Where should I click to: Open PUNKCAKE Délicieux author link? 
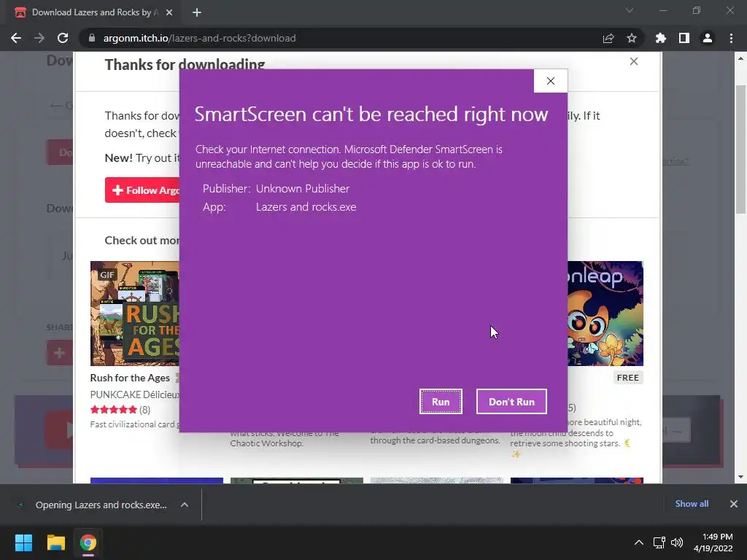click(135, 394)
